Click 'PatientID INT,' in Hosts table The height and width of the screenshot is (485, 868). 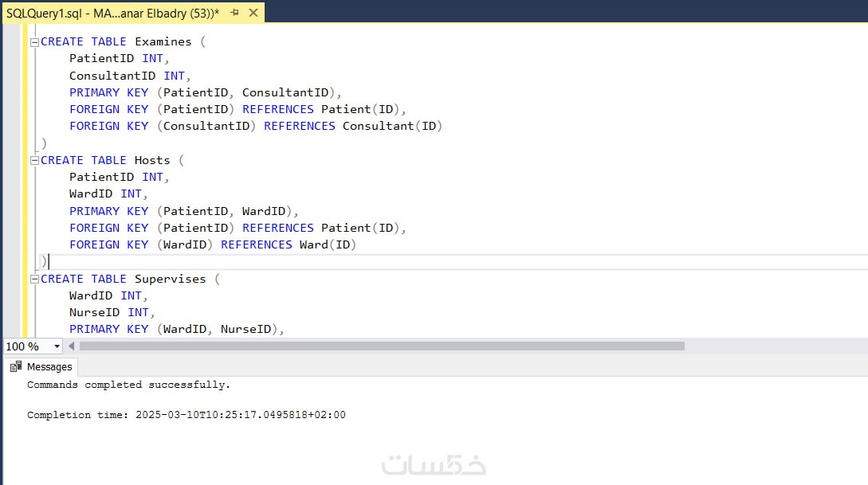click(119, 177)
